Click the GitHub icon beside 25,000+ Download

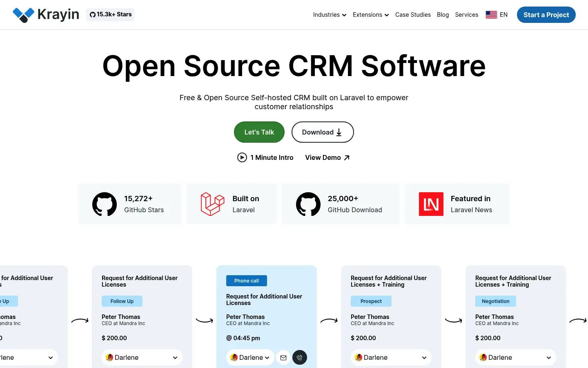coord(308,204)
